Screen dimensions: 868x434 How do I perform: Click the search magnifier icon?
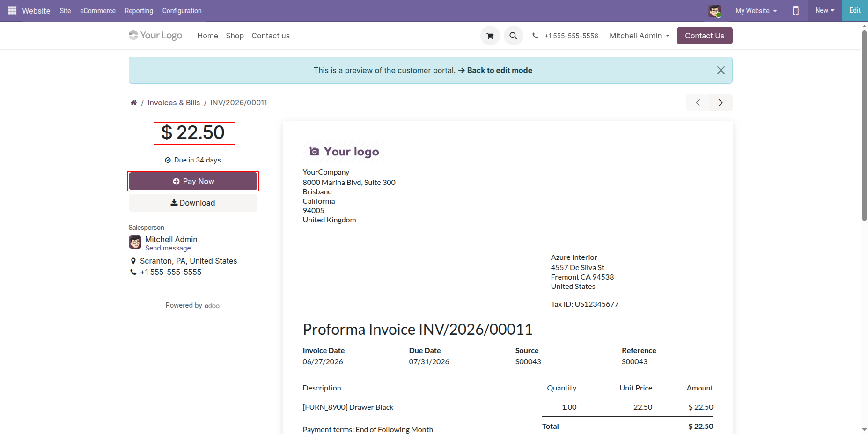[x=514, y=36]
